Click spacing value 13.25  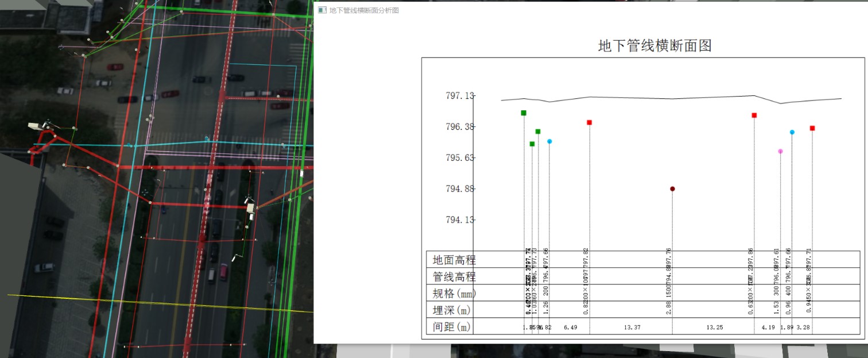(x=714, y=328)
